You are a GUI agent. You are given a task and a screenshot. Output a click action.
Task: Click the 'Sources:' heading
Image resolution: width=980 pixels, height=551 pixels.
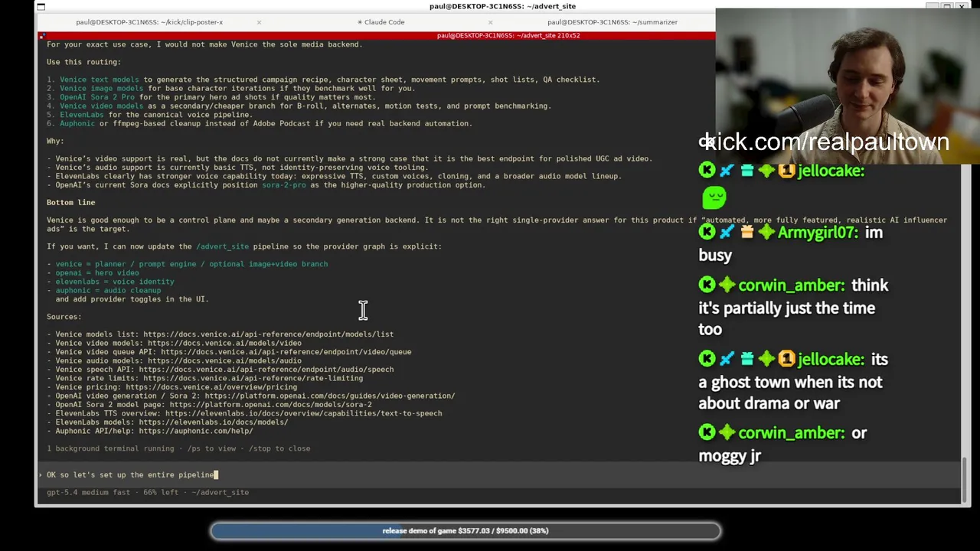pos(64,317)
